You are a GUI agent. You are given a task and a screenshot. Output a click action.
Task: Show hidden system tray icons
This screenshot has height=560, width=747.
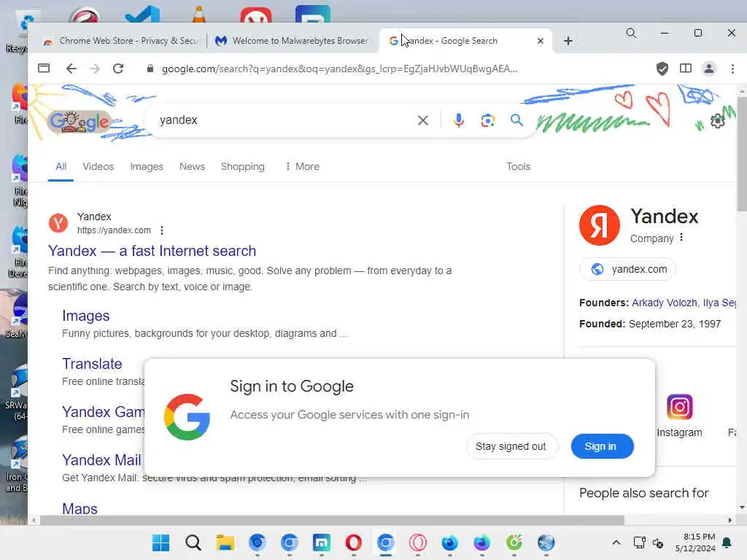click(x=616, y=542)
